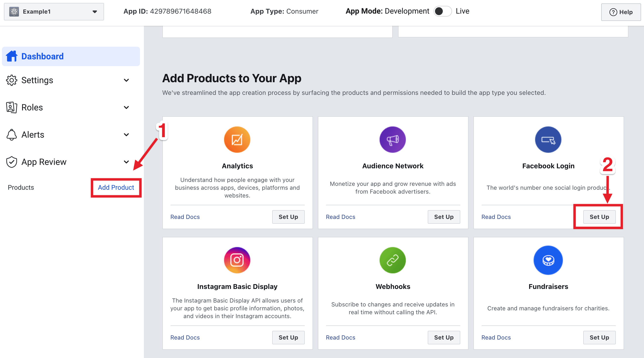Go to Dashboard in the sidebar
This screenshot has height=358, width=644.
71,56
